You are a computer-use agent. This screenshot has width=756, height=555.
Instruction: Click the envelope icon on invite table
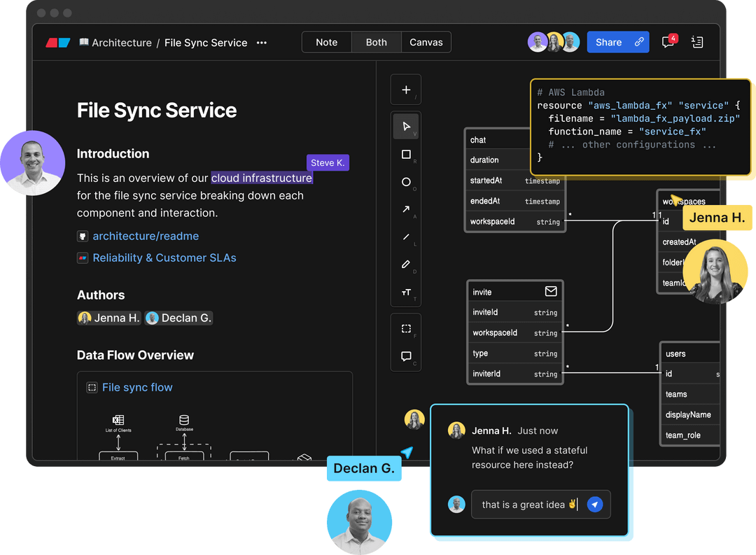click(x=551, y=291)
